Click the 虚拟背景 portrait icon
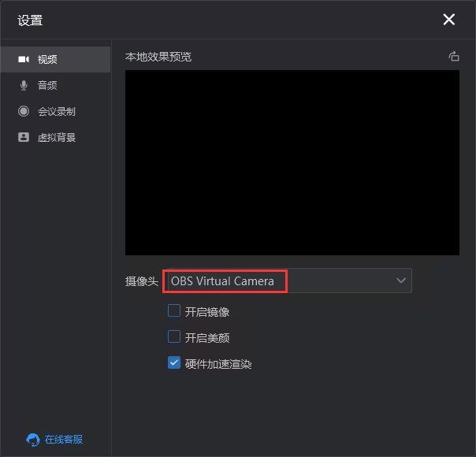This screenshot has width=476, height=457. (24, 137)
